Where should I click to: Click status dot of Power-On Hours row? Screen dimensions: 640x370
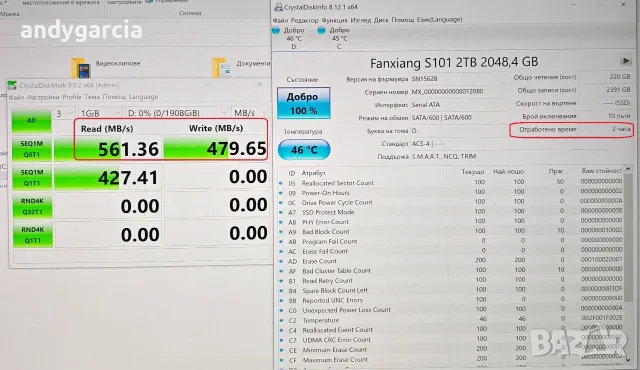pyautogui.click(x=281, y=193)
